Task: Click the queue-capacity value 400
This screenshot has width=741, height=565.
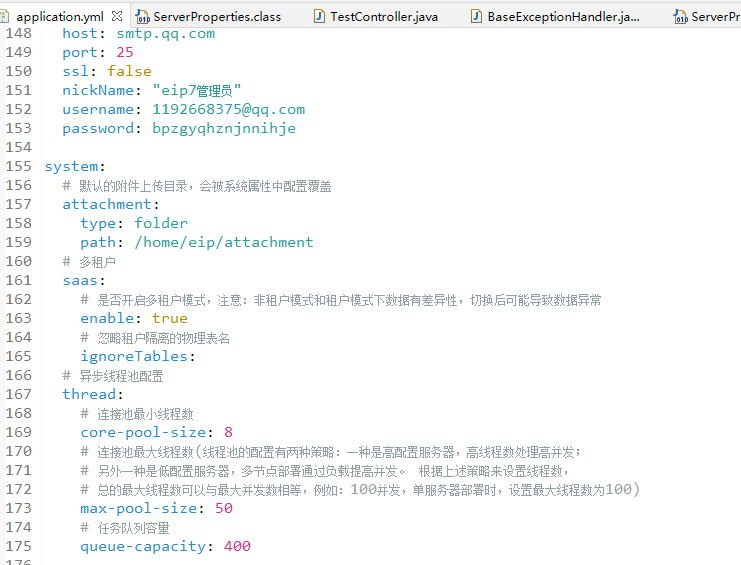Action: [x=237, y=546]
